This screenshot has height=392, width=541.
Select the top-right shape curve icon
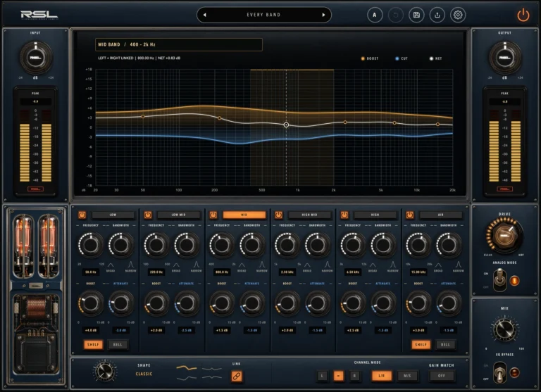pyautogui.click(x=212, y=369)
